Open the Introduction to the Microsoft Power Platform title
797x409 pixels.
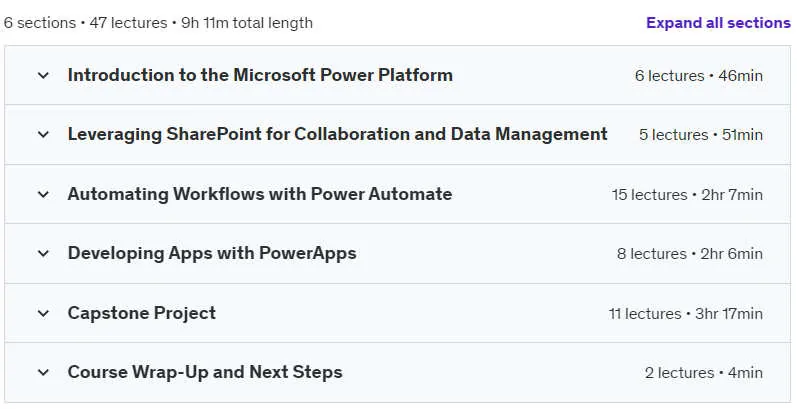(x=260, y=75)
